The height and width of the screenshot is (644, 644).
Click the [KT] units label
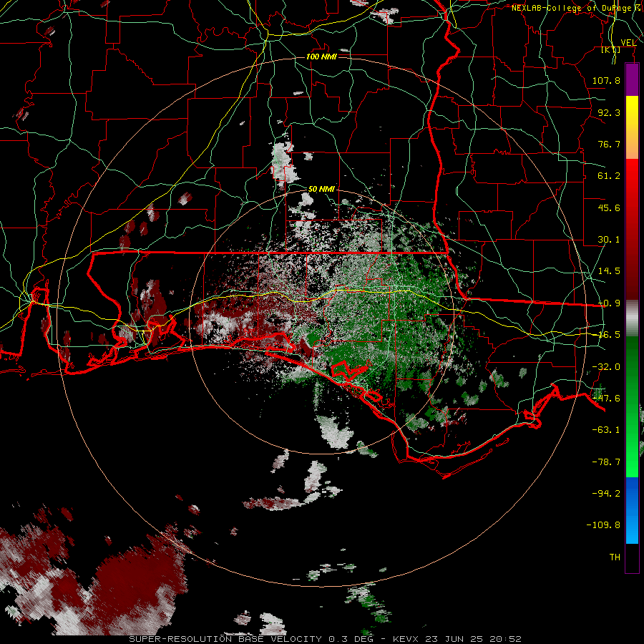tap(611, 49)
